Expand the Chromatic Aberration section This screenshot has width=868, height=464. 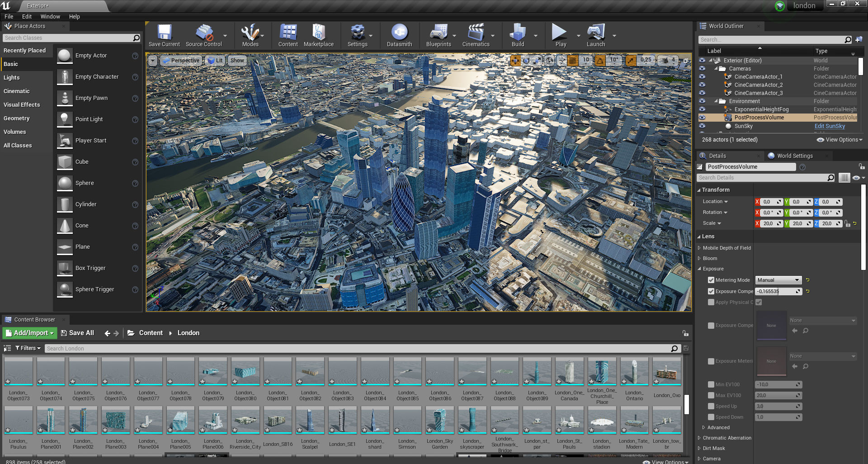[699, 438]
